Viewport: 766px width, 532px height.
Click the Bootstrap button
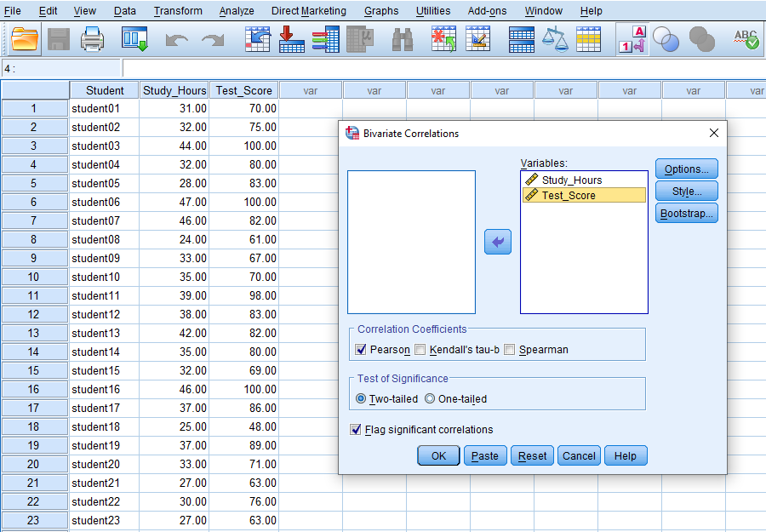point(686,213)
